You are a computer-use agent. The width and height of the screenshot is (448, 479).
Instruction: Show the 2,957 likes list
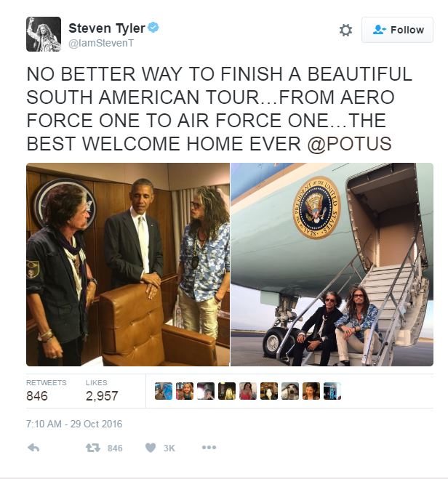(x=102, y=391)
